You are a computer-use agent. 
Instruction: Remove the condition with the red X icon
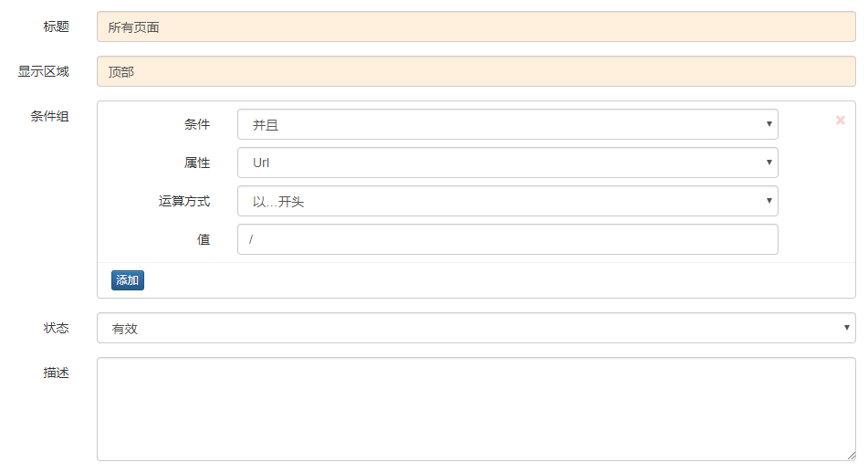coord(840,121)
